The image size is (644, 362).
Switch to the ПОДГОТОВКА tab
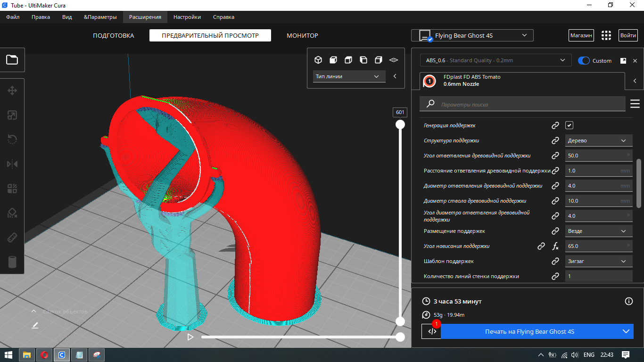[113, 35]
